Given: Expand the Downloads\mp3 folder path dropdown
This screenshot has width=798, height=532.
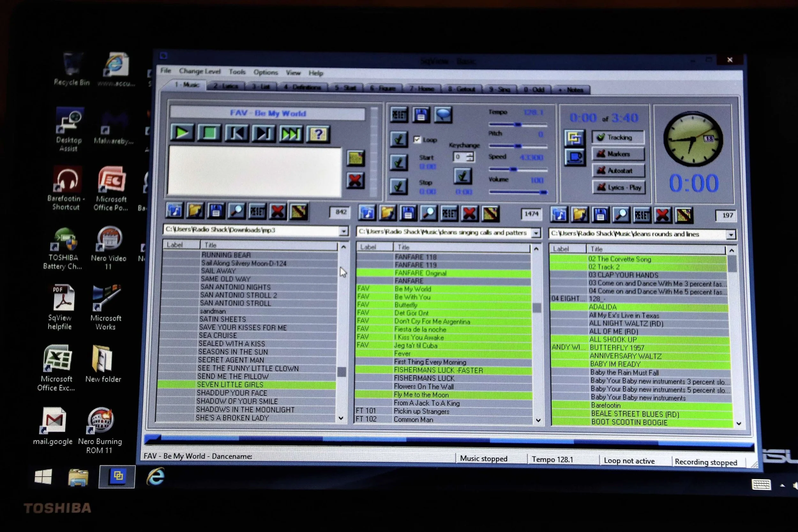Looking at the screenshot, I should [x=343, y=231].
